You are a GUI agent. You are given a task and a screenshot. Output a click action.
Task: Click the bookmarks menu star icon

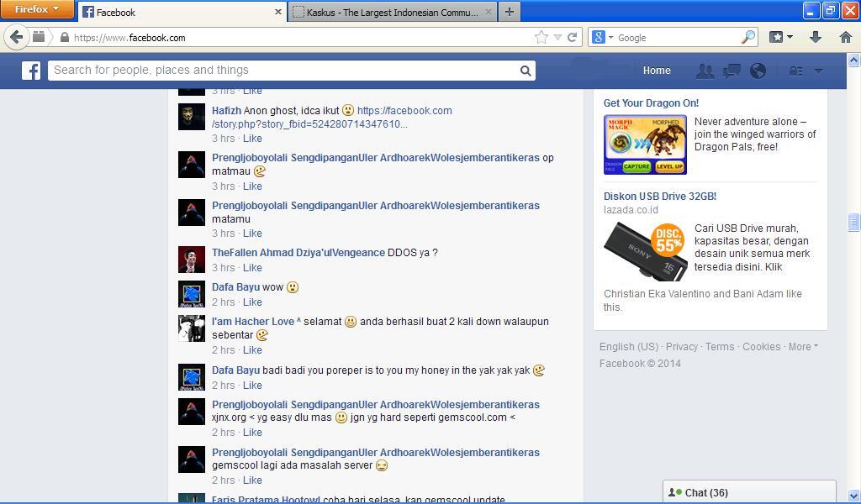776,37
